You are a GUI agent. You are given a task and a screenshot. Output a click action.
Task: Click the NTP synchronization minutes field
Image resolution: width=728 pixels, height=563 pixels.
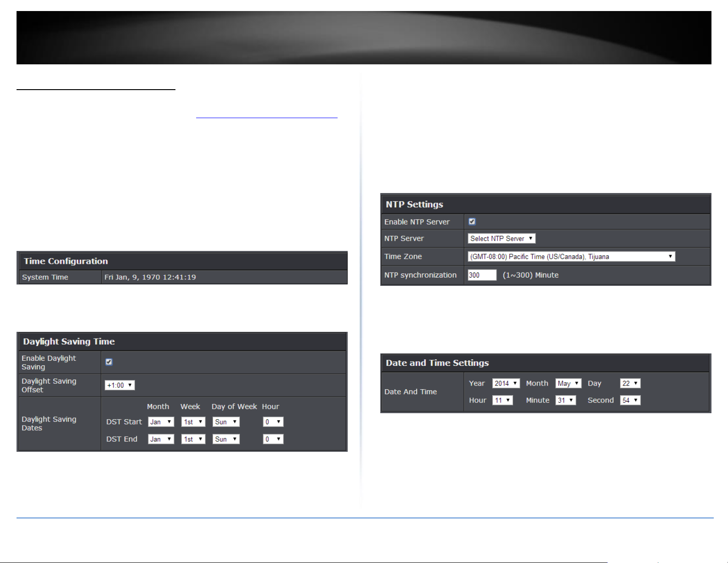click(x=482, y=275)
